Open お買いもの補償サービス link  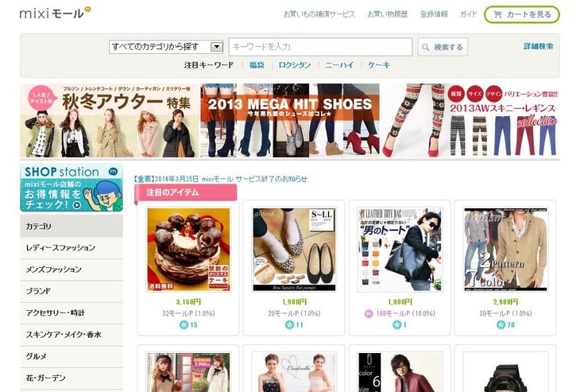click(319, 14)
